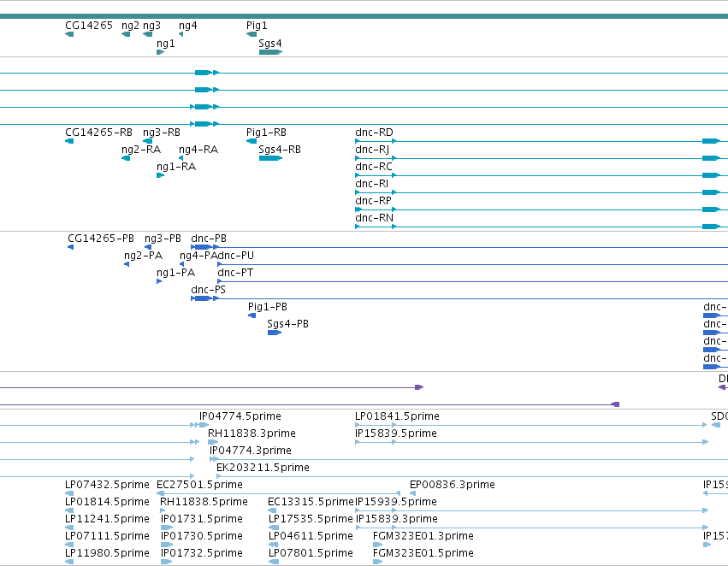Click protein ng2-PA
This screenshot has width=728, height=566.
[144, 256]
